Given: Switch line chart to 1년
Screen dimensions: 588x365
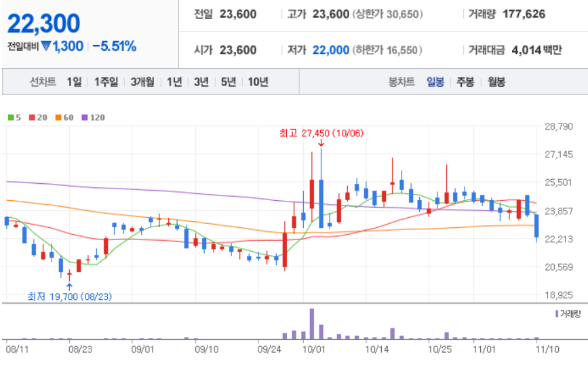Looking at the screenshot, I should [174, 81].
